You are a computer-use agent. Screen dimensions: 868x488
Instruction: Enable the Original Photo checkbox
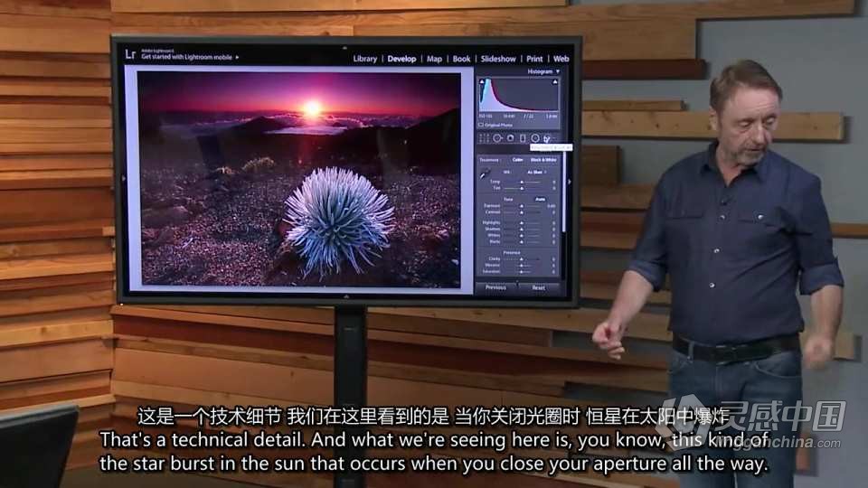pyautogui.click(x=480, y=125)
